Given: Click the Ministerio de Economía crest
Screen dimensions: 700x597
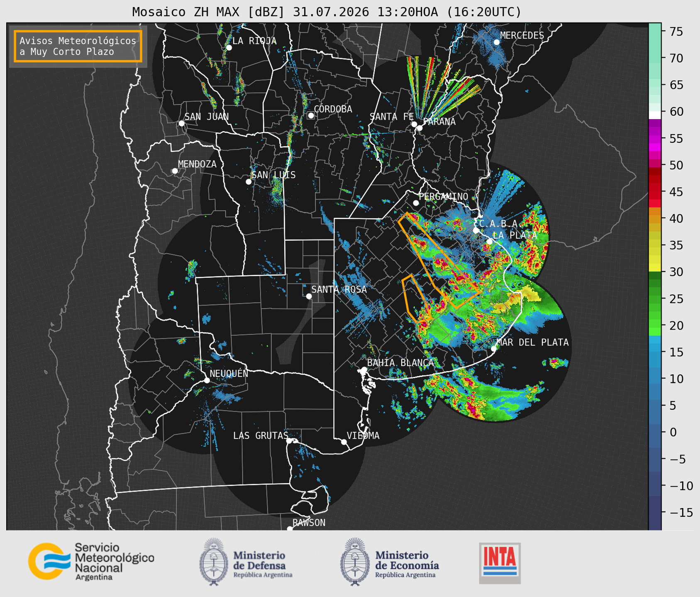Looking at the screenshot, I should pyautogui.click(x=354, y=562).
